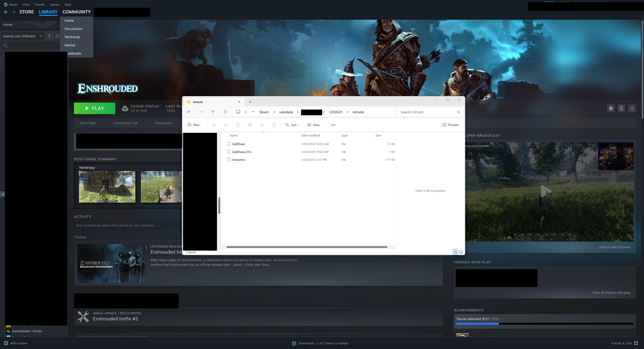The height and width of the screenshot is (349, 644).
Task: Click the Explorer See more ellipsis button
Action: coord(333,125)
